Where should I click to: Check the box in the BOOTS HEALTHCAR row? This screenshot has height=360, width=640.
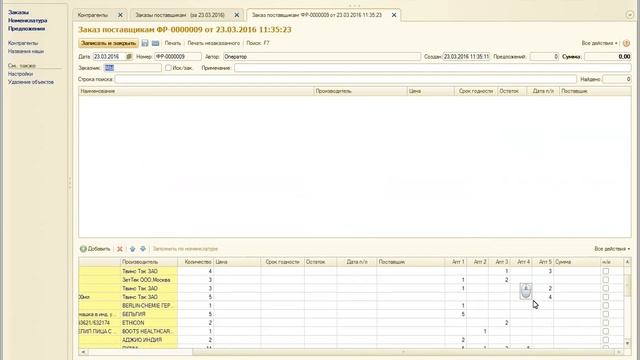click(x=606, y=331)
